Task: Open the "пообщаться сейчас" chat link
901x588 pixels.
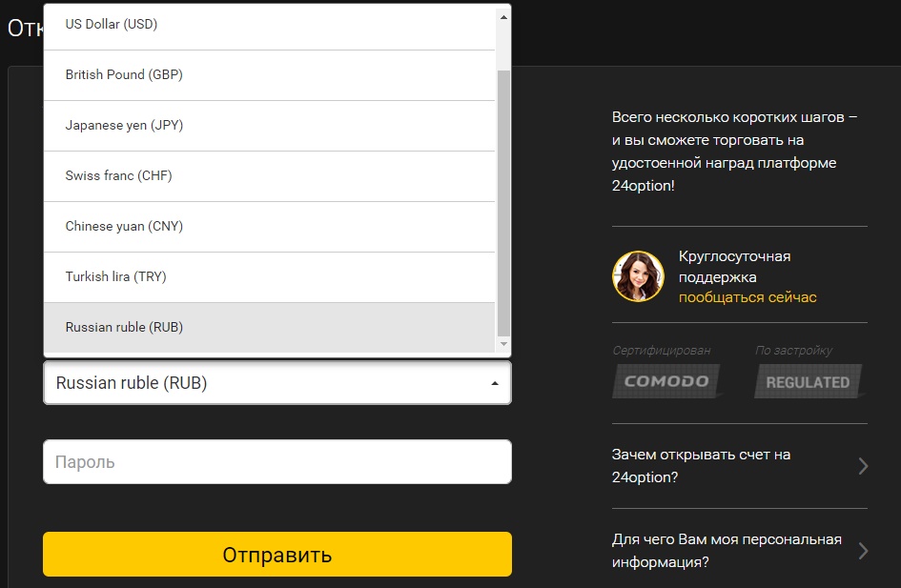Action: [x=747, y=297]
